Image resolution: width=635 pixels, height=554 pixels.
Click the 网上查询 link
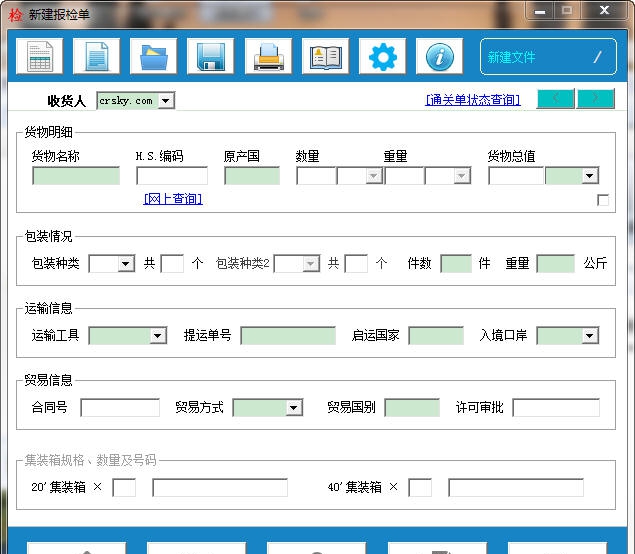173,199
